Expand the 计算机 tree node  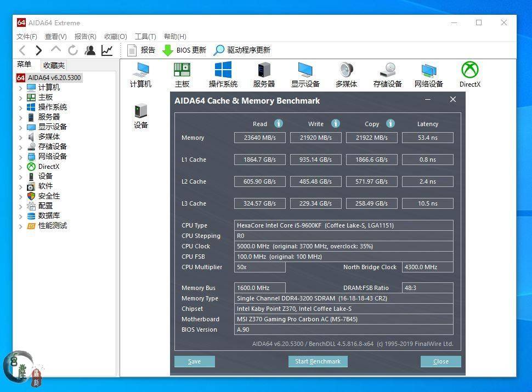[x=20, y=88]
